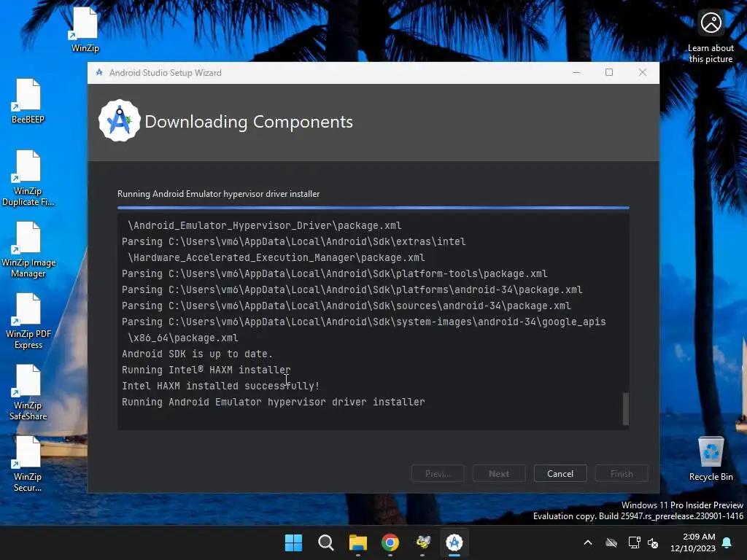Click 'Running Intel® HAXM installer' log line

click(206, 370)
